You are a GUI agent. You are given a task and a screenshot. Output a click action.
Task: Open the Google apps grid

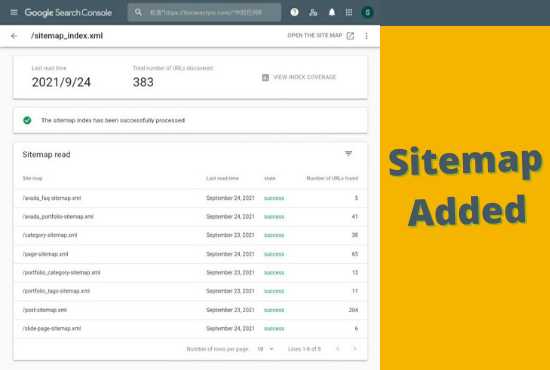click(349, 13)
